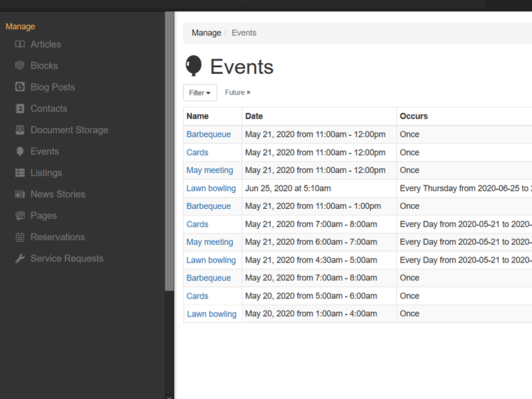
Task: Click the Events balloon icon in sidebar
Action: [x=20, y=152]
